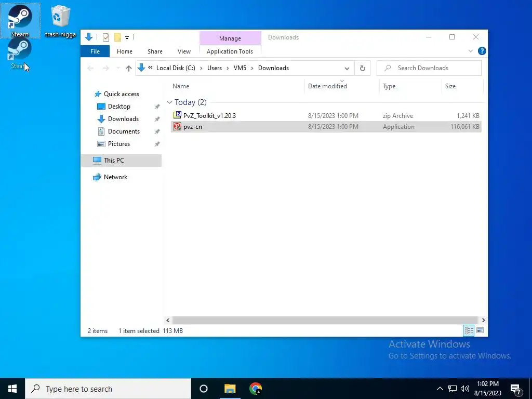Click the Forward navigation arrow

(x=106, y=68)
